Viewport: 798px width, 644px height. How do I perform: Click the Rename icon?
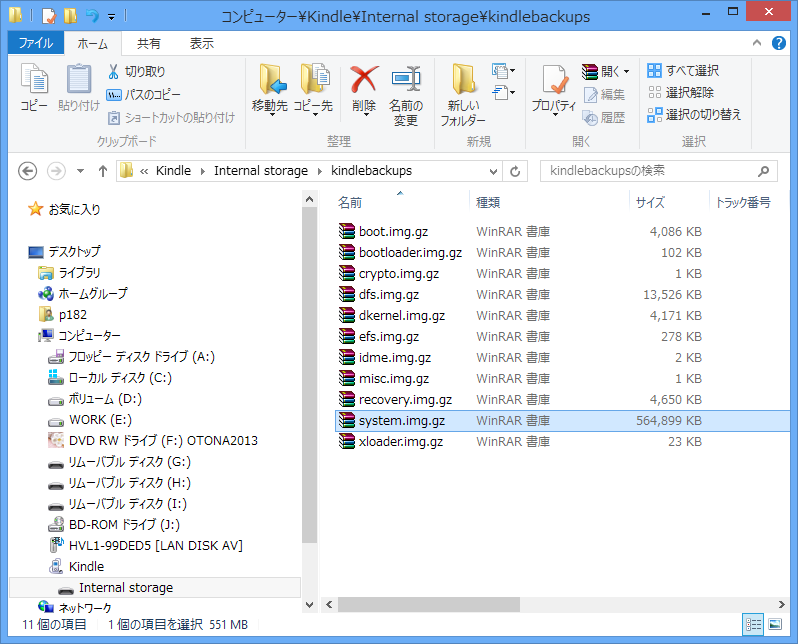click(x=406, y=80)
